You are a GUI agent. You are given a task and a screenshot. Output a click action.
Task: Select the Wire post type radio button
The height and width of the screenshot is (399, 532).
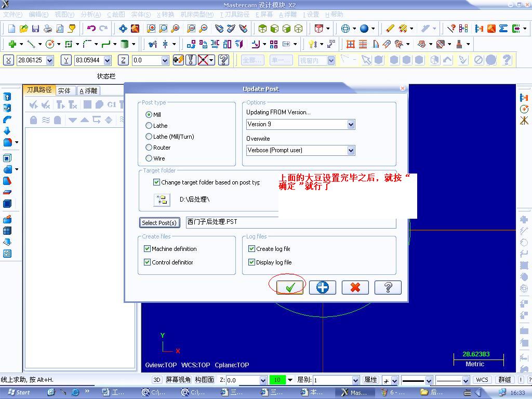[x=149, y=158]
